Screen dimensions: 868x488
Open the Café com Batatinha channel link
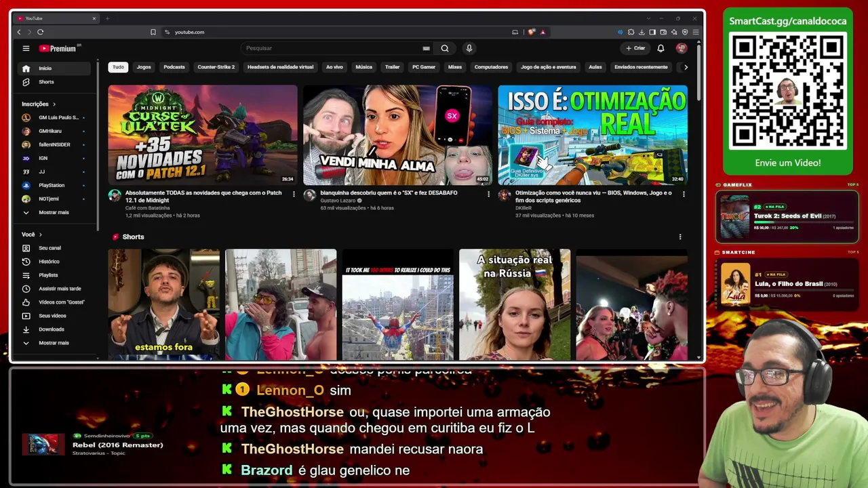tap(147, 208)
